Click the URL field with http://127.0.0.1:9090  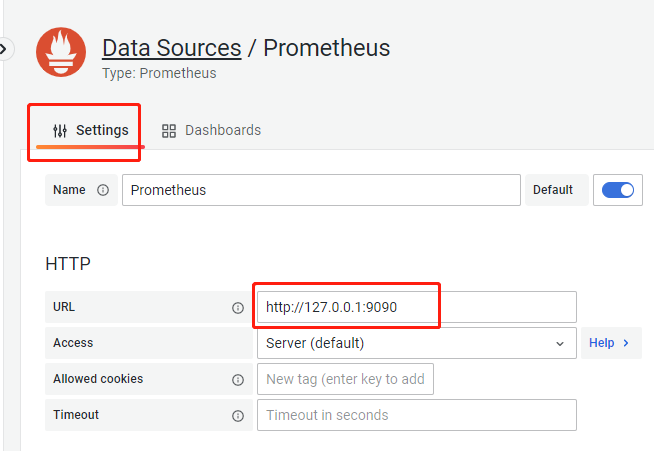click(x=417, y=307)
